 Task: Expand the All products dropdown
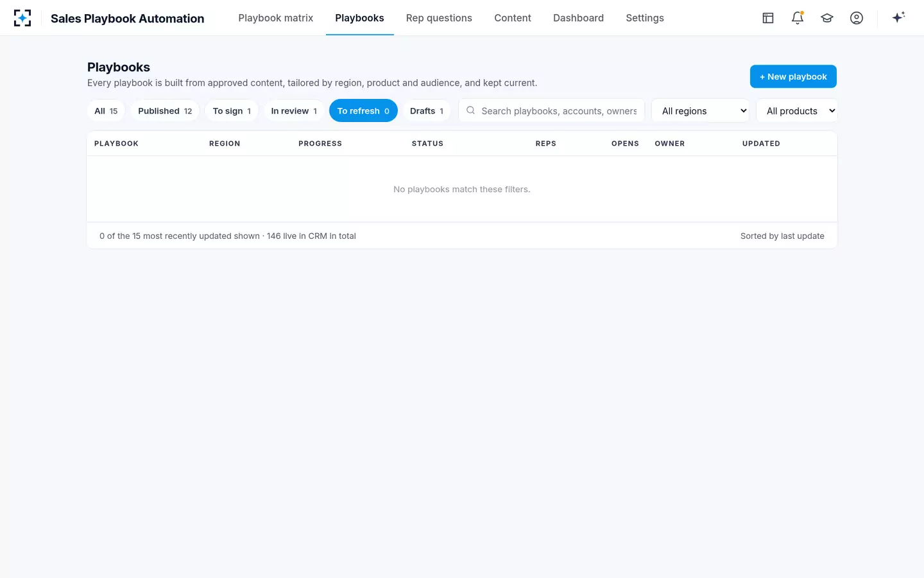797,110
